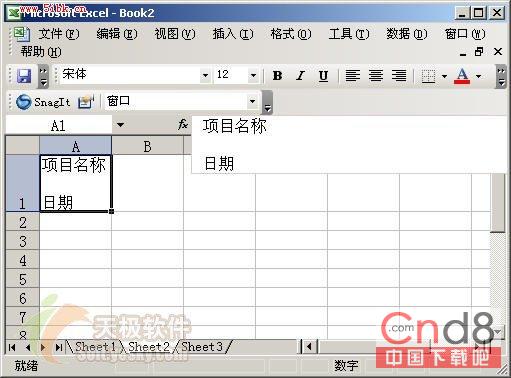Go to next sheet tab arrow
The height and width of the screenshot is (378, 511).
(43, 347)
